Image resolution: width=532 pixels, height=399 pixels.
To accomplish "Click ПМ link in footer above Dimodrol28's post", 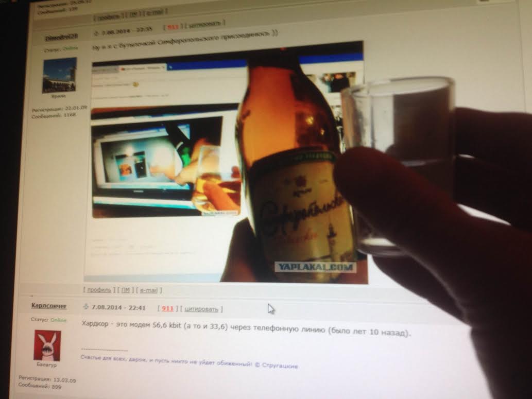I will [133, 14].
